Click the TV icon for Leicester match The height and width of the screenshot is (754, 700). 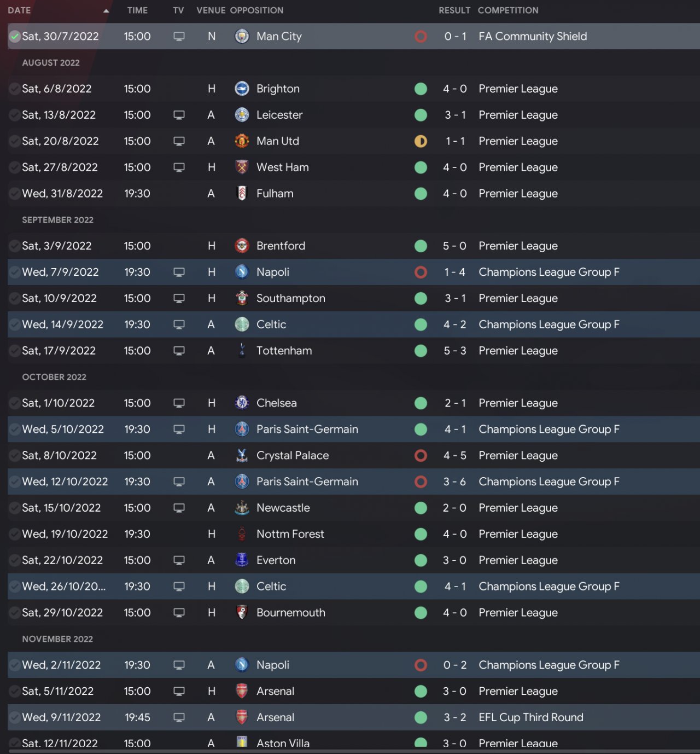[x=179, y=115]
